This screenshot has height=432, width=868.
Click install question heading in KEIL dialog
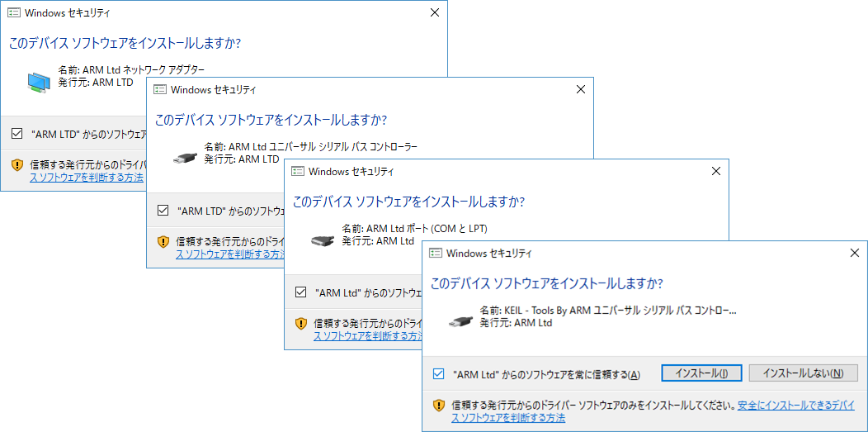coord(547,283)
